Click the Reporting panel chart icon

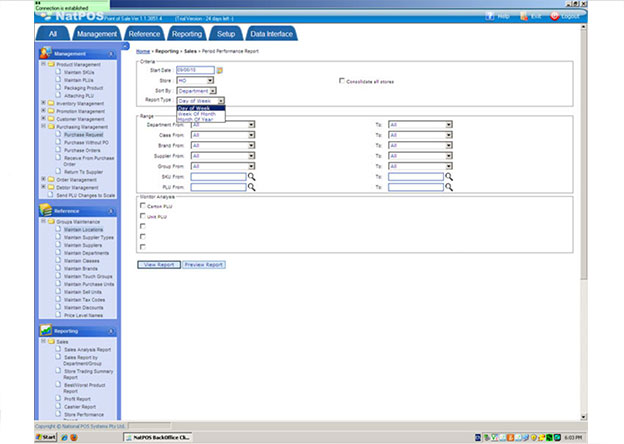click(45, 330)
